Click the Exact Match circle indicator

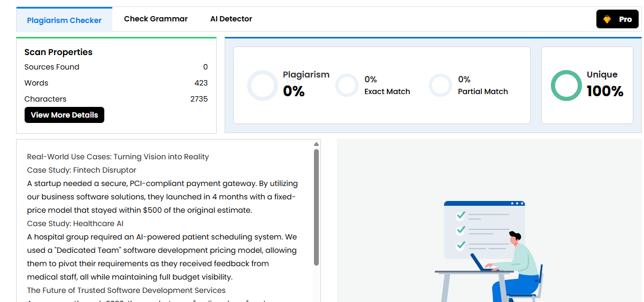coord(347,86)
